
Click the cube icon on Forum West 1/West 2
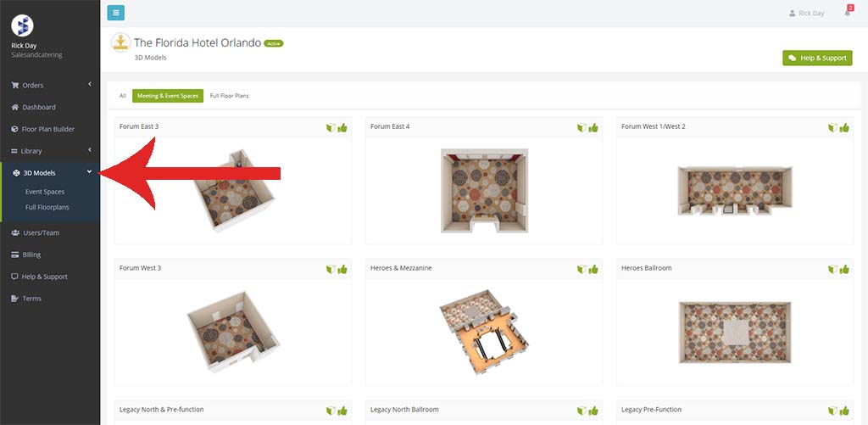click(832, 127)
